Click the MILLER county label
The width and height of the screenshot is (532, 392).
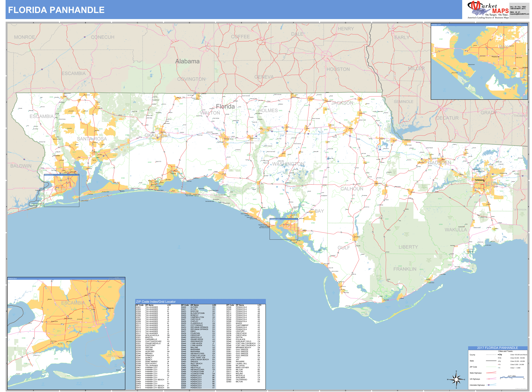(x=416, y=69)
